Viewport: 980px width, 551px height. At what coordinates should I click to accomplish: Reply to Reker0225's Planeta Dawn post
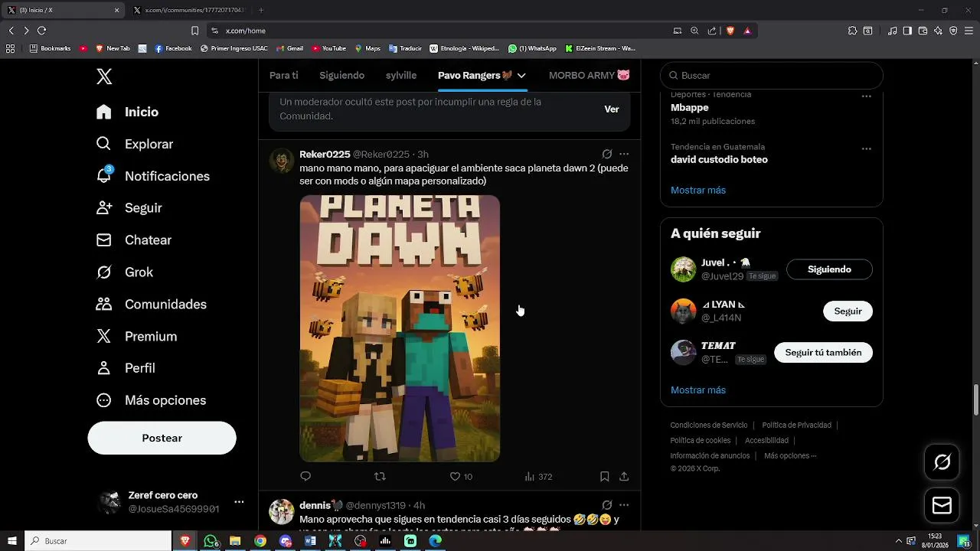pos(305,476)
